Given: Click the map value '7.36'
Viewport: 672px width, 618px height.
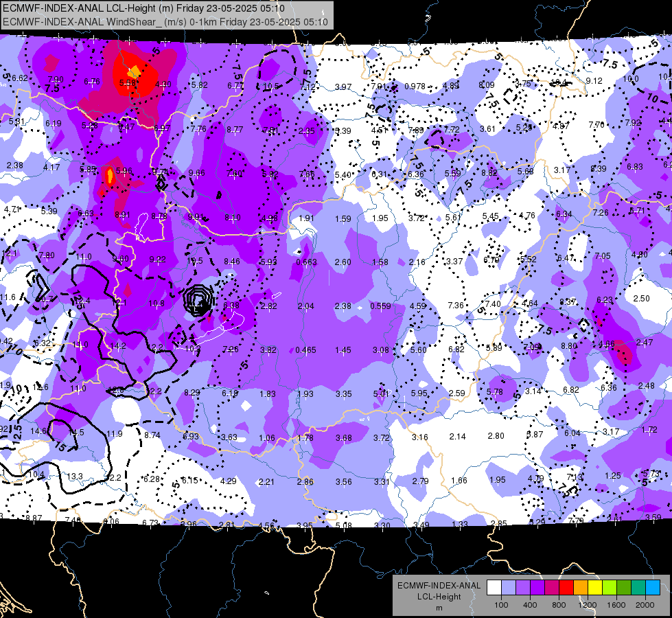Looking at the screenshot, I should (x=456, y=305).
